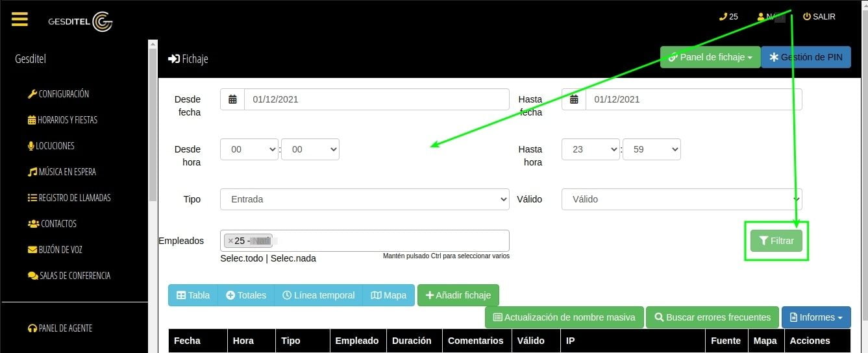Remove employee 25 tag with x
The width and height of the screenshot is (868, 353).
pyautogui.click(x=230, y=241)
